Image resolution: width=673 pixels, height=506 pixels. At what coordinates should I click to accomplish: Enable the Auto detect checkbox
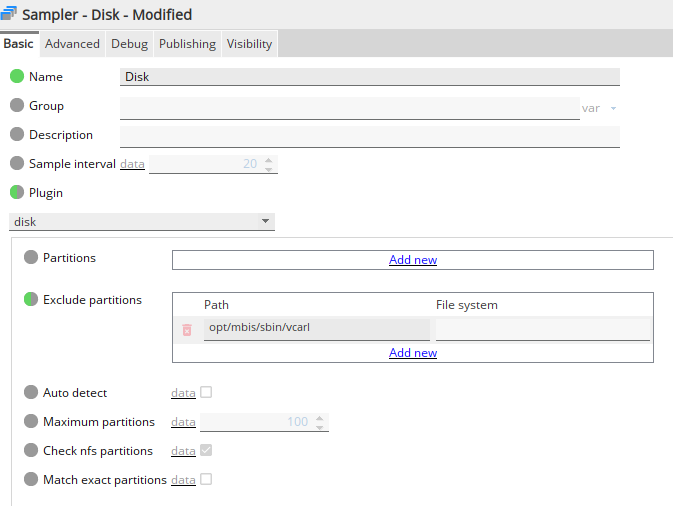(x=206, y=393)
